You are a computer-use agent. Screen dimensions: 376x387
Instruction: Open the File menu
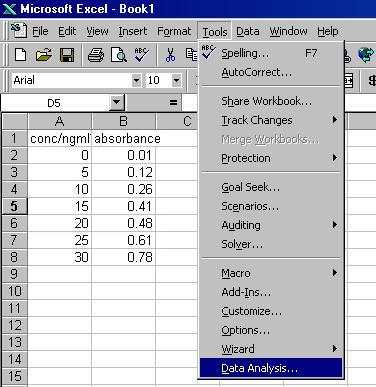pyautogui.click(x=40, y=31)
